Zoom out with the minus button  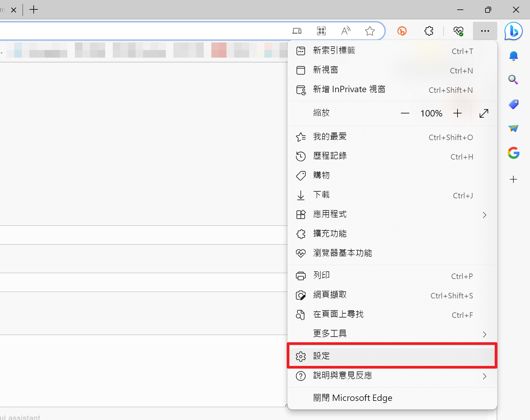(405, 113)
